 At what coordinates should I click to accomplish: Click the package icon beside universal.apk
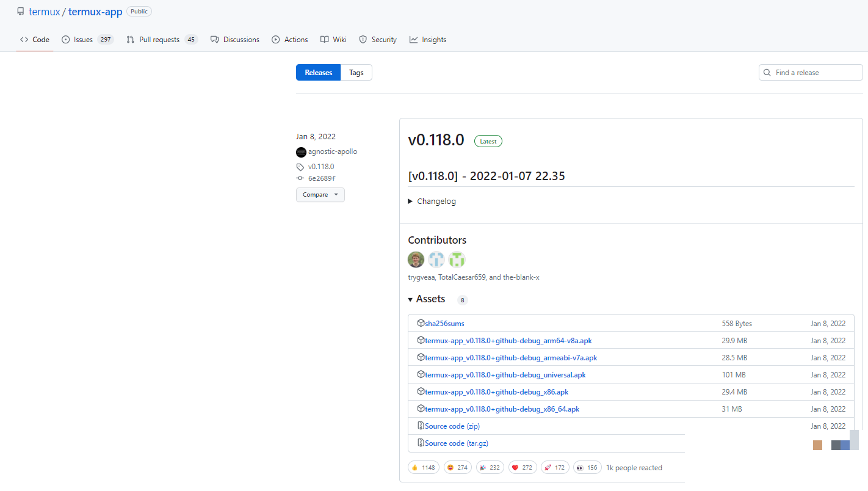pos(421,374)
